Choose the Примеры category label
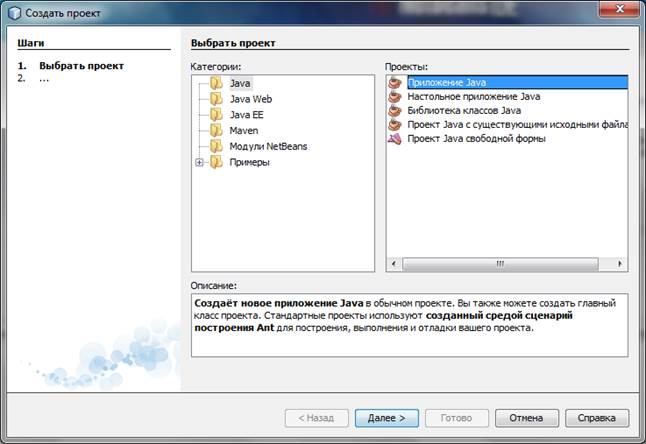The image size is (646, 444). click(x=249, y=162)
